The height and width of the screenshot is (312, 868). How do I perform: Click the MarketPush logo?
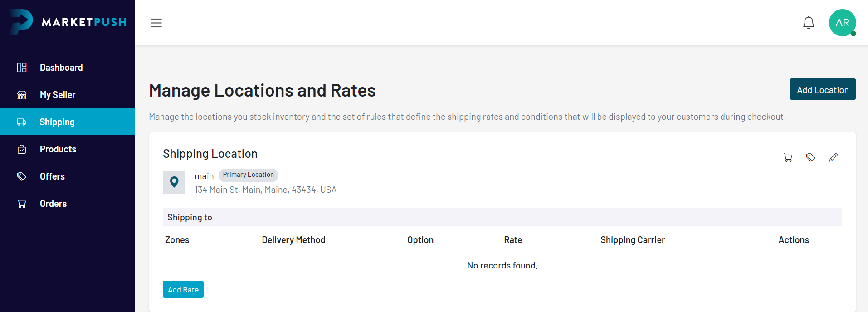pyautogui.click(x=68, y=22)
